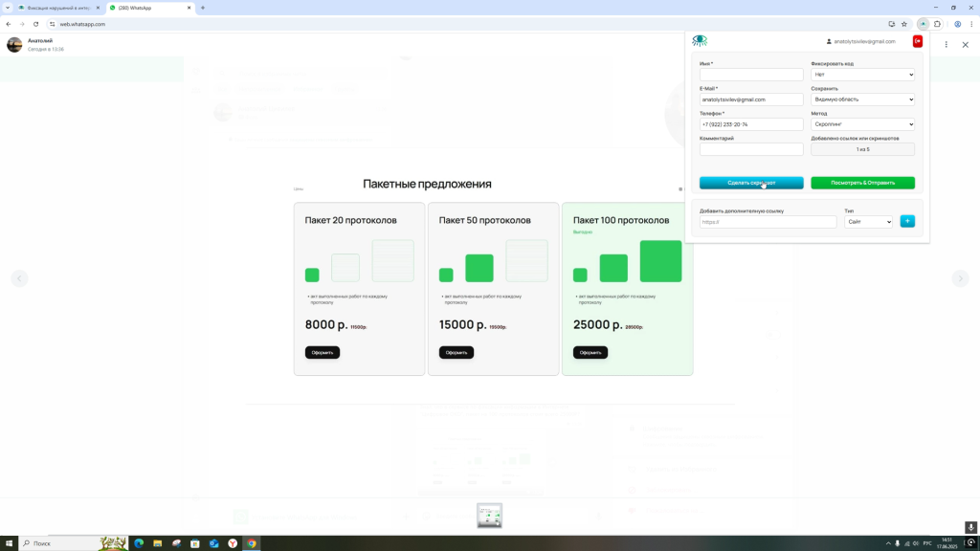The height and width of the screenshot is (551, 980).
Task: Click the eye logo in extension popup
Action: tap(700, 41)
